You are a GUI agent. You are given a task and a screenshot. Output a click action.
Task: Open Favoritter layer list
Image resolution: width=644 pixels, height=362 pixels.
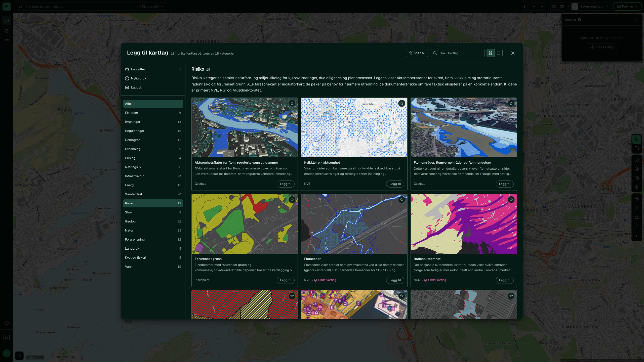coord(153,69)
